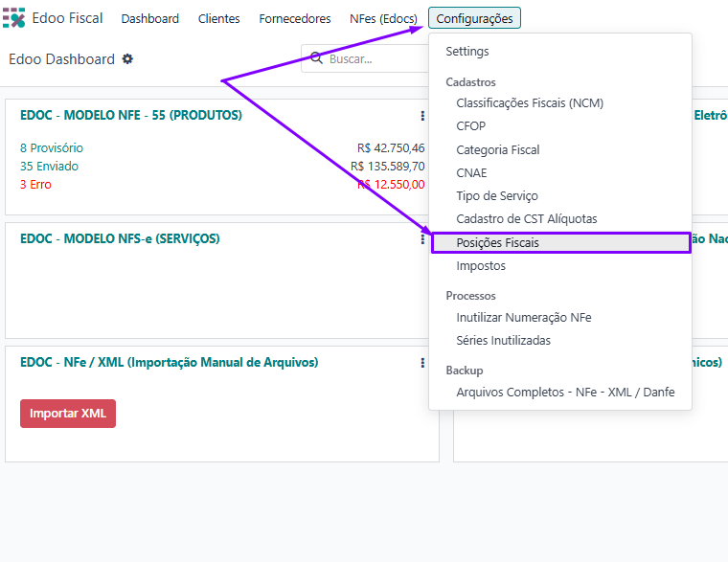Open the NFes (Edocs) menu

(383, 18)
